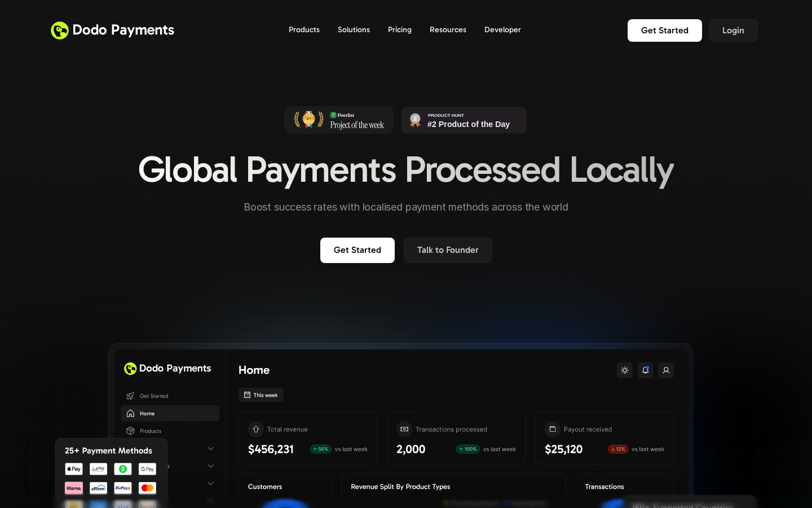
Task: Open the Resources navigation menu
Action: [x=448, y=30]
